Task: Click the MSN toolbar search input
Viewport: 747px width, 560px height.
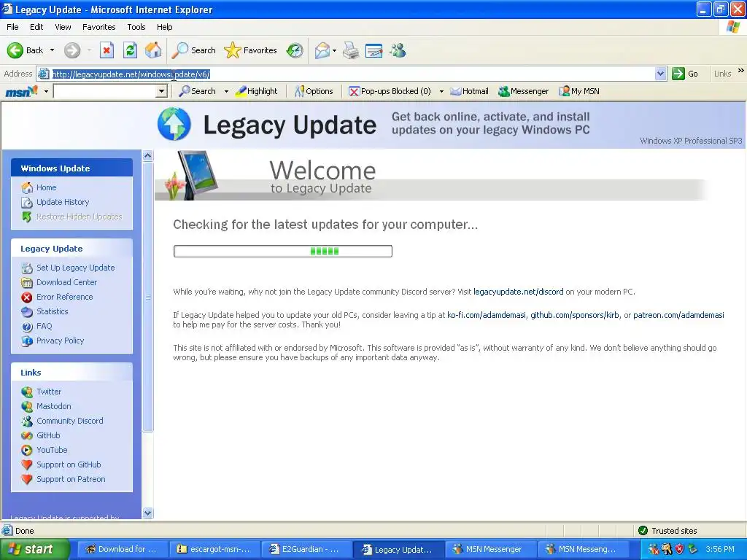Action: point(105,91)
